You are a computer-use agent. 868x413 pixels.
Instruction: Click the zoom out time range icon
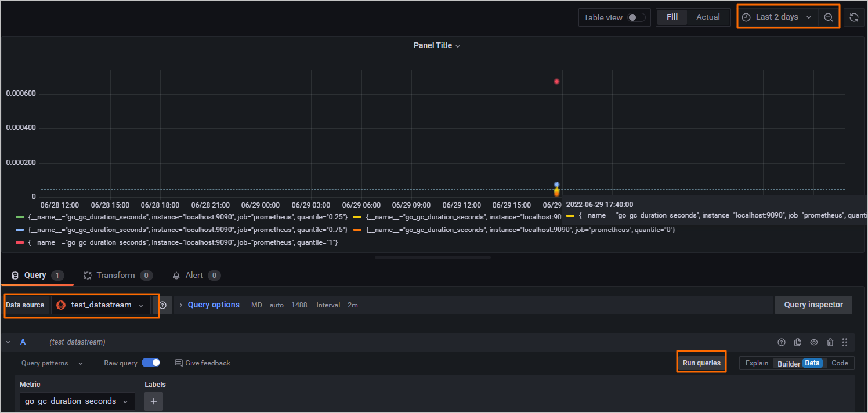(x=829, y=17)
